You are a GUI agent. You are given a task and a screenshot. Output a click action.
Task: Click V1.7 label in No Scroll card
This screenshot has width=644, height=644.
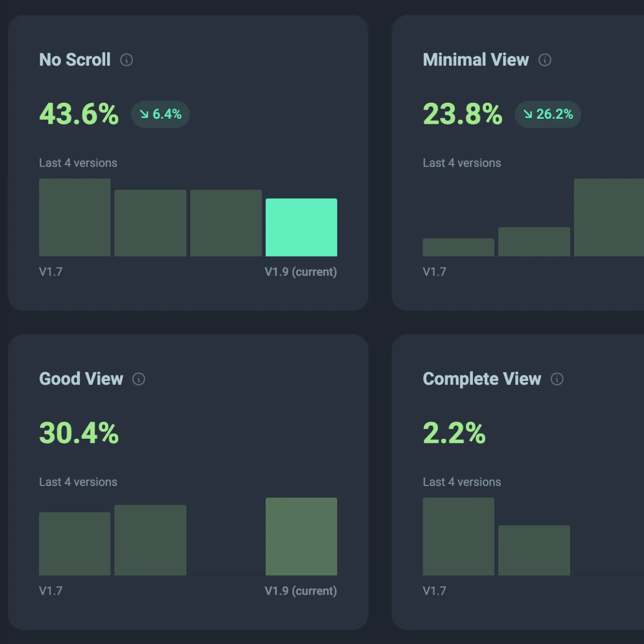coord(51,272)
